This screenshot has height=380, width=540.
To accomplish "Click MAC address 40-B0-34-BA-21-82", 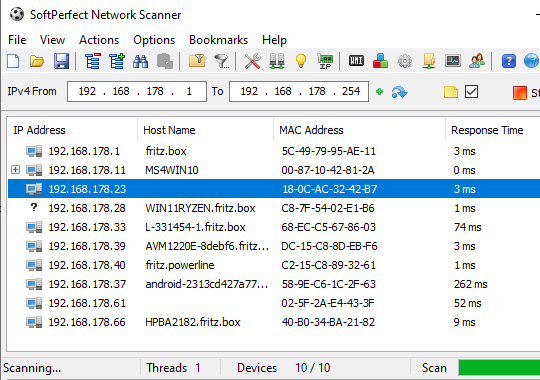I will coord(328,322).
